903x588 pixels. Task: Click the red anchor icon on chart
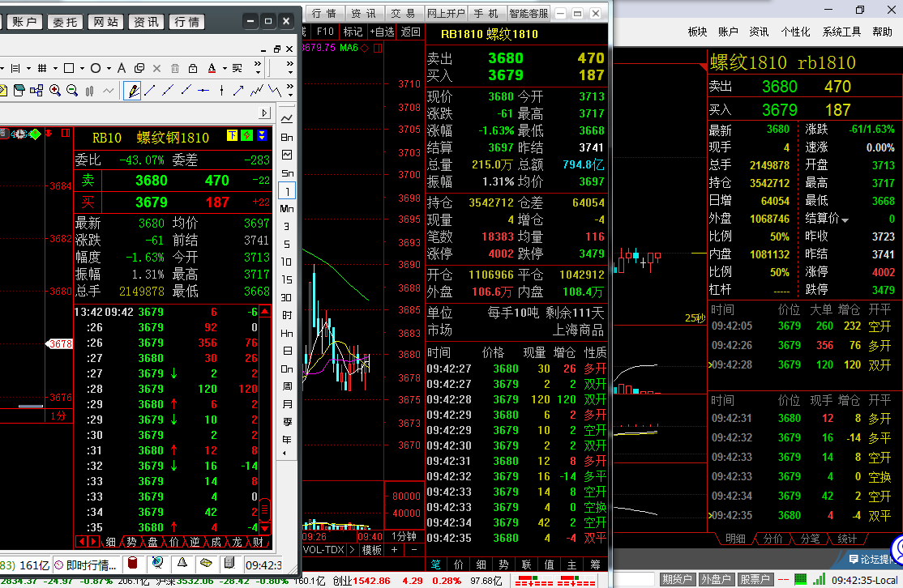pos(49,134)
